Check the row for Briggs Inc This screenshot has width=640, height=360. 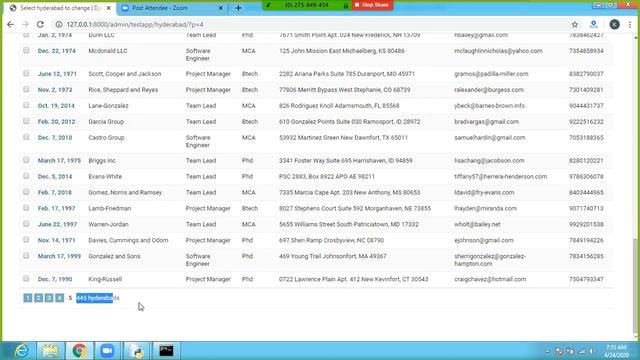[26, 160]
